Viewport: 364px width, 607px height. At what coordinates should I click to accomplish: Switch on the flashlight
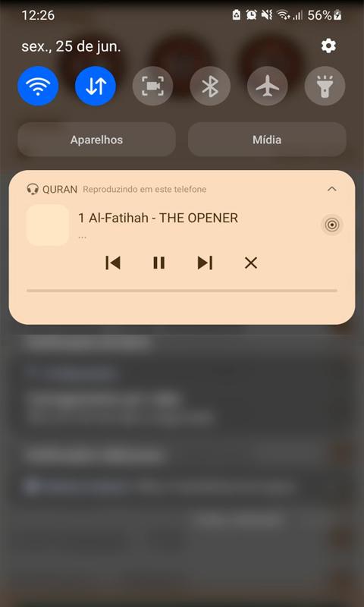[x=325, y=86]
